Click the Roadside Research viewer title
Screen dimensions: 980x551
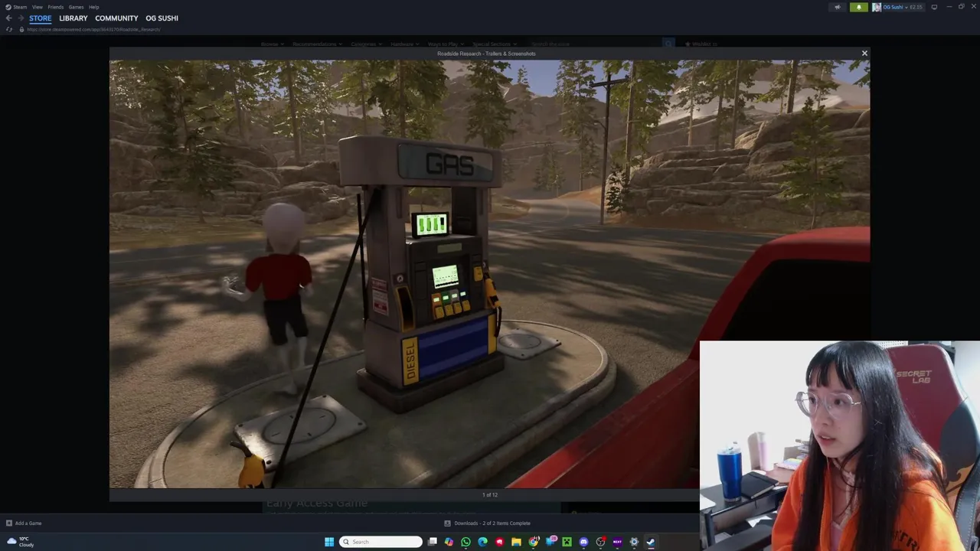(x=486, y=54)
